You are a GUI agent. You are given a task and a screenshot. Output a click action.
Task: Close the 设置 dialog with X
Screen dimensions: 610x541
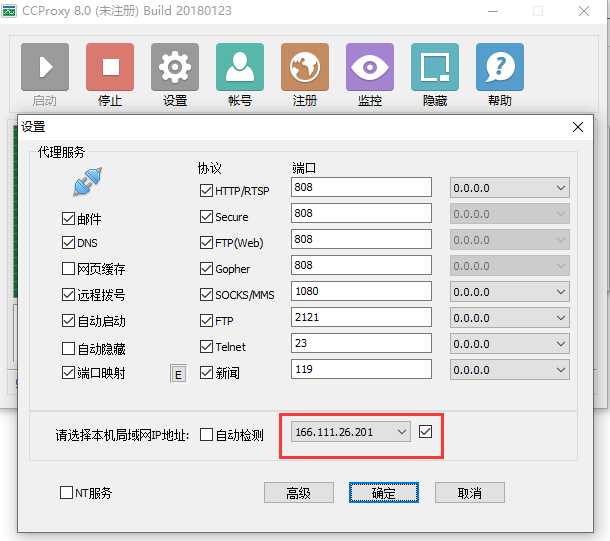coord(578,127)
